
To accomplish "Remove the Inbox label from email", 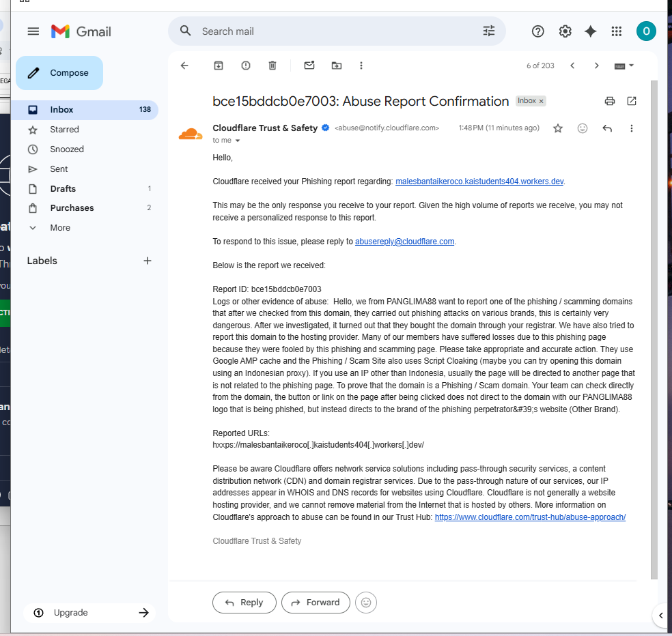I will [x=542, y=101].
